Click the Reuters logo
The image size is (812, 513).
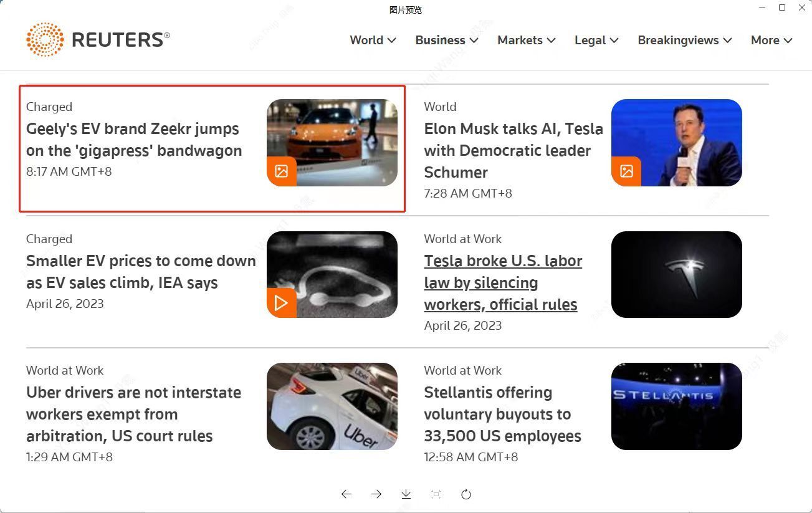click(x=98, y=39)
